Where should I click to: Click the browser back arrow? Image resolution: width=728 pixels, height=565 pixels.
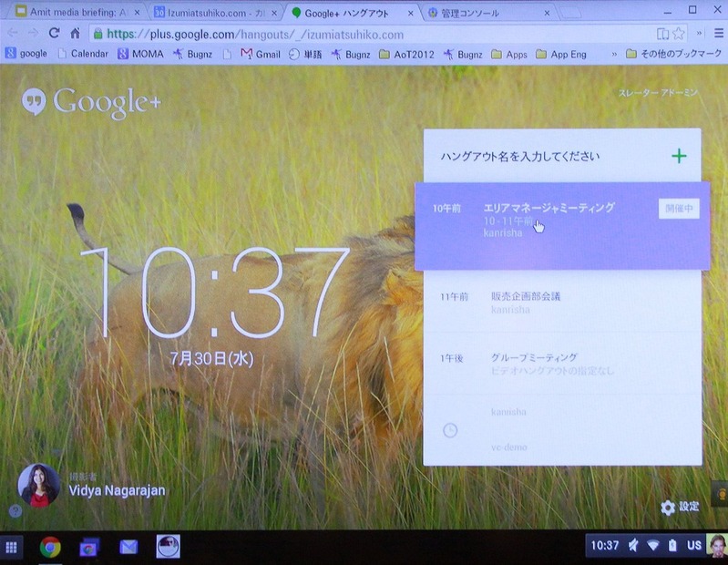(13, 33)
